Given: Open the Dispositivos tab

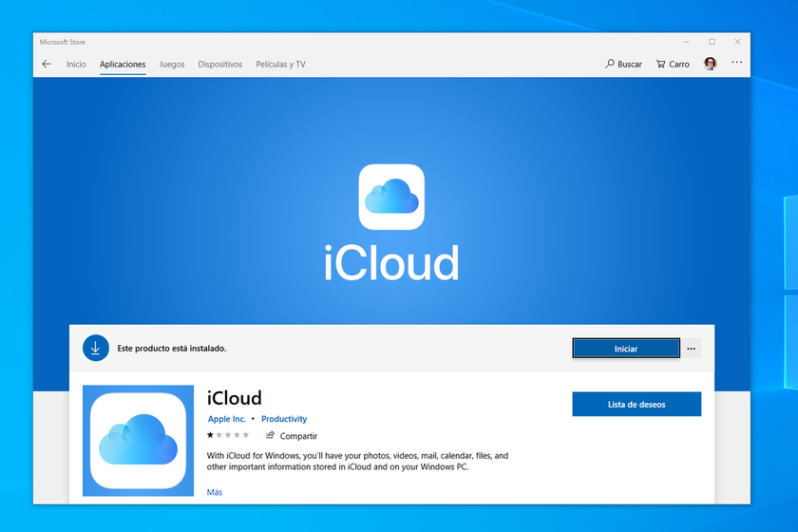Looking at the screenshot, I should click(x=219, y=65).
